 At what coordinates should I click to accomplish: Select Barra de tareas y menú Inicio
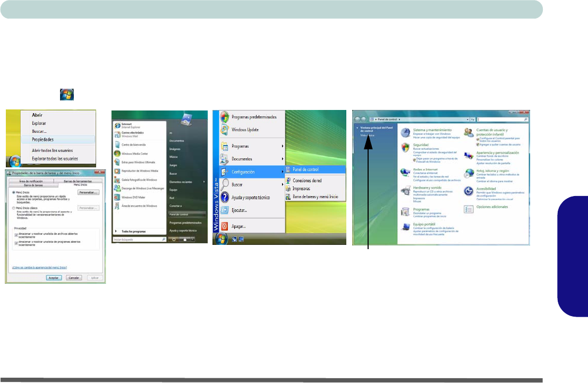[x=316, y=197]
